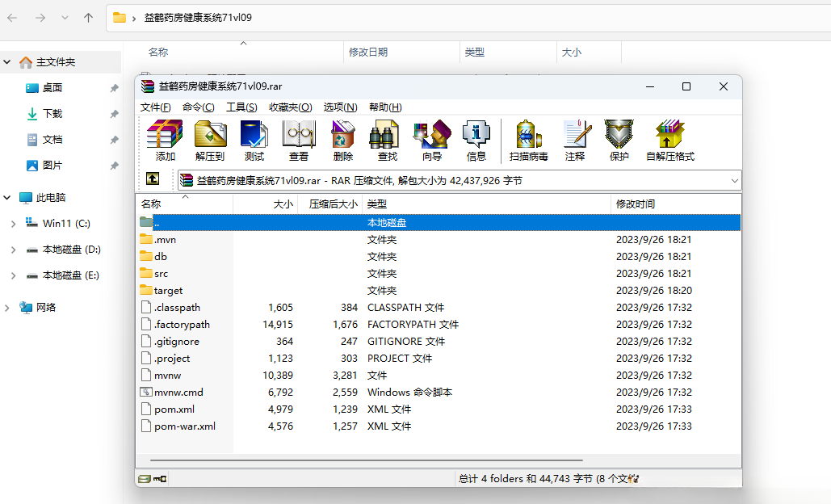This screenshot has width=831, height=504.
Task: Click the pin next to 文档
Action: click(114, 140)
